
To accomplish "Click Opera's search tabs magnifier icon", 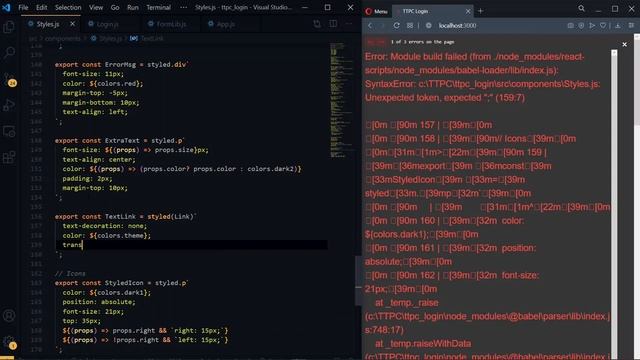I will (581, 8).
